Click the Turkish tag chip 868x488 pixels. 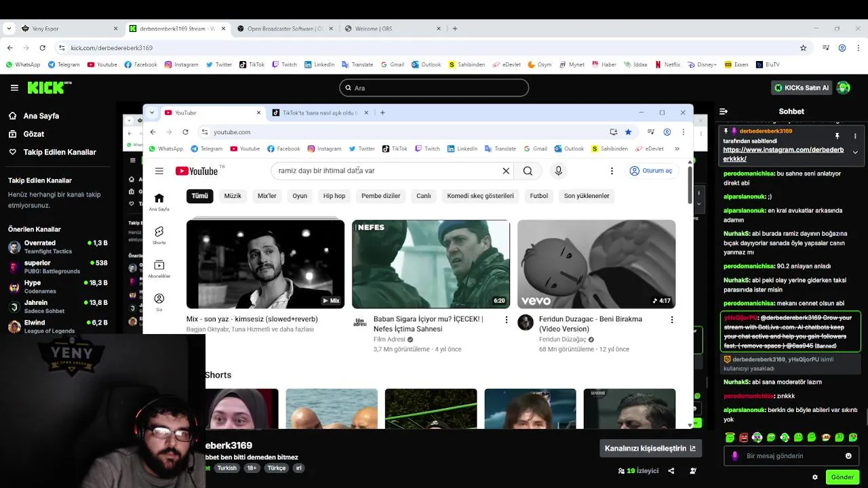[226, 468]
